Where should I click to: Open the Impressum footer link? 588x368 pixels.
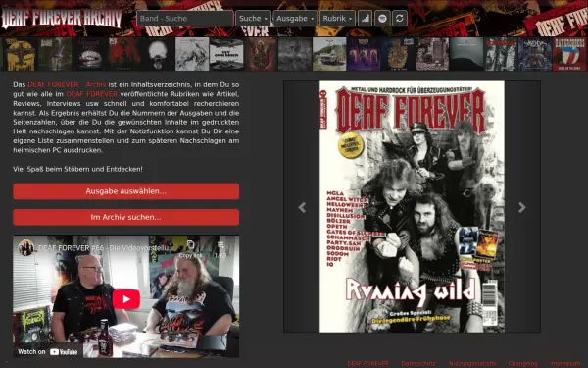point(564,363)
